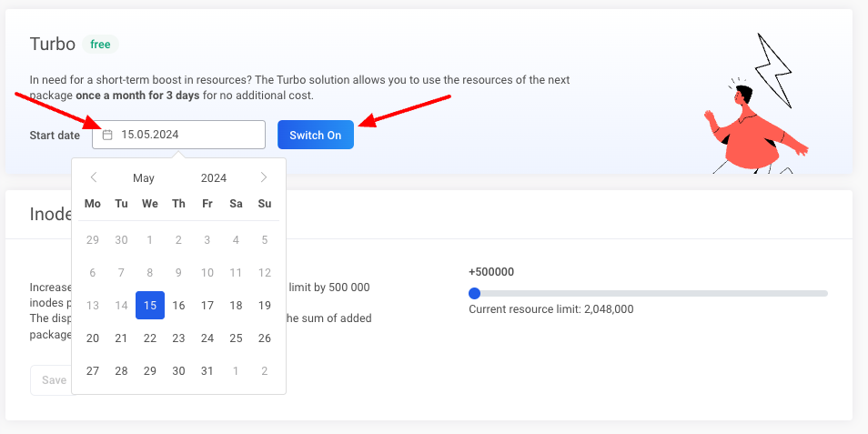Image resolution: width=868 pixels, height=434 pixels.
Task: Pick May 28 in the calendar
Action: click(121, 371)
